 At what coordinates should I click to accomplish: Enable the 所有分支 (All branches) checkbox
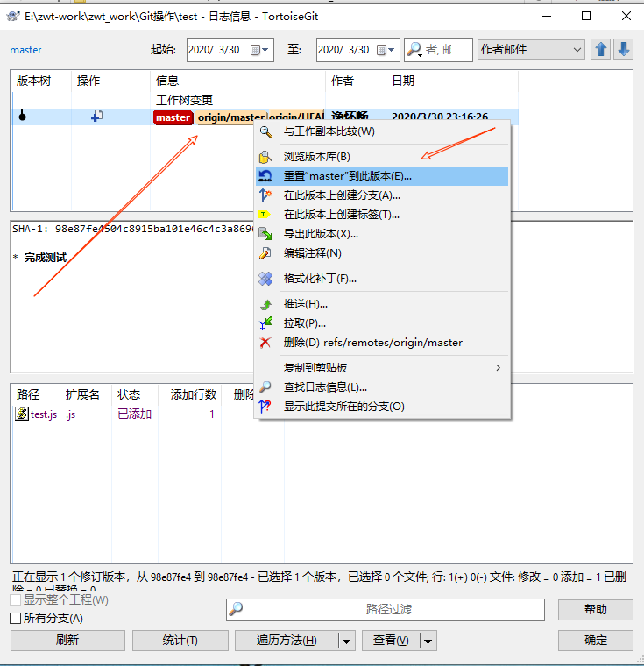click(15, 619)
